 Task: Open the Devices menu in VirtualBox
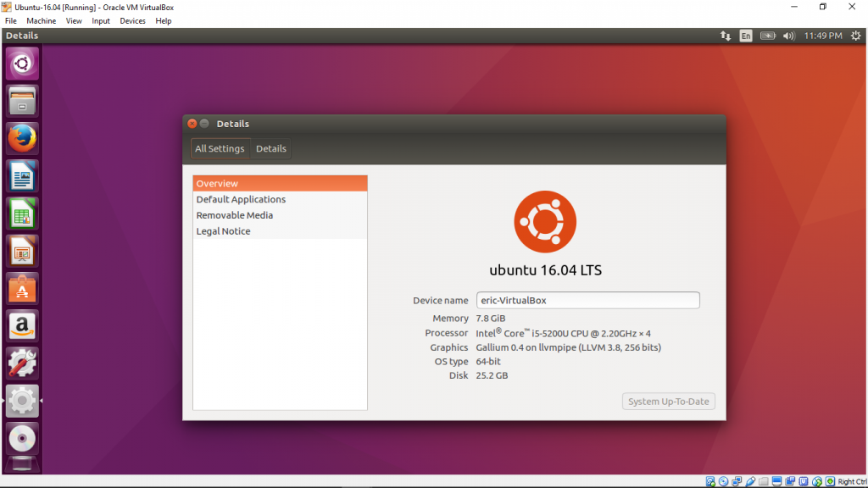[132, 21]
